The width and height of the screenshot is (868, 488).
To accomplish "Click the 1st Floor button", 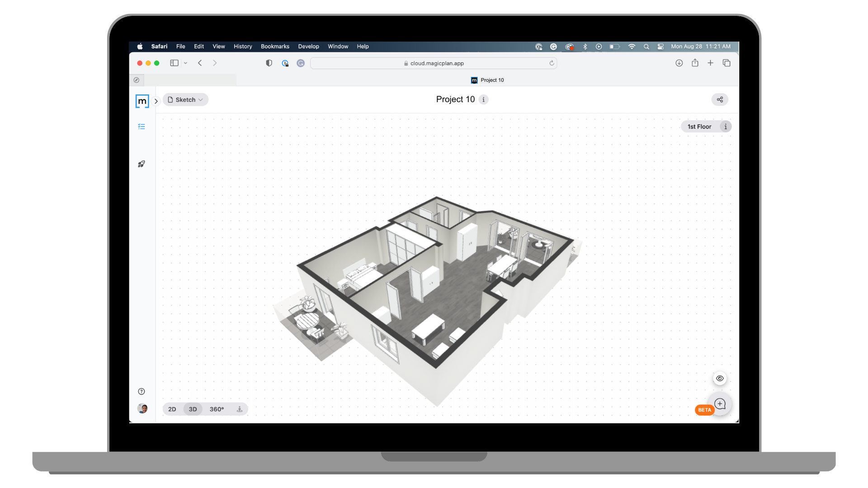I will 698,127.
